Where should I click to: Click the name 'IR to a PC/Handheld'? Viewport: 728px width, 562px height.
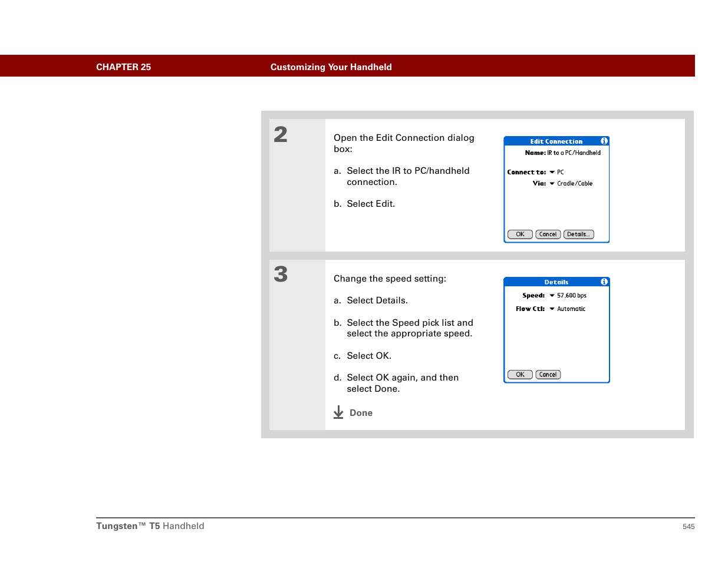574,153
